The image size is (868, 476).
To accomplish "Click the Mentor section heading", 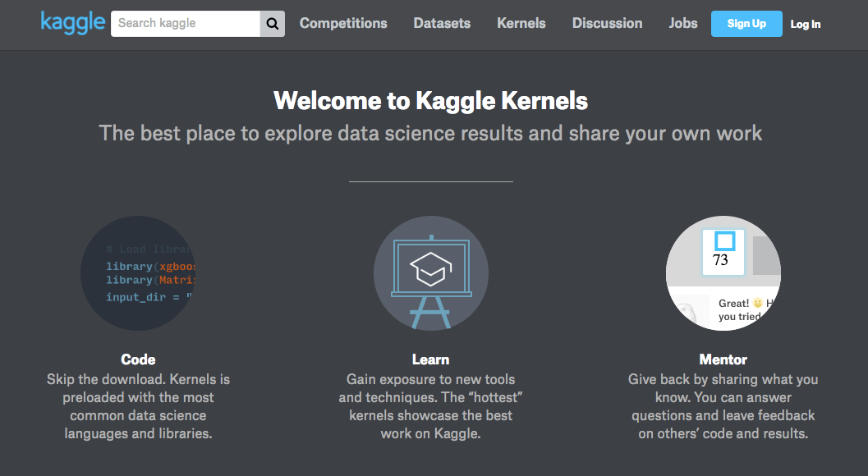I will click(x=723, y=359).
